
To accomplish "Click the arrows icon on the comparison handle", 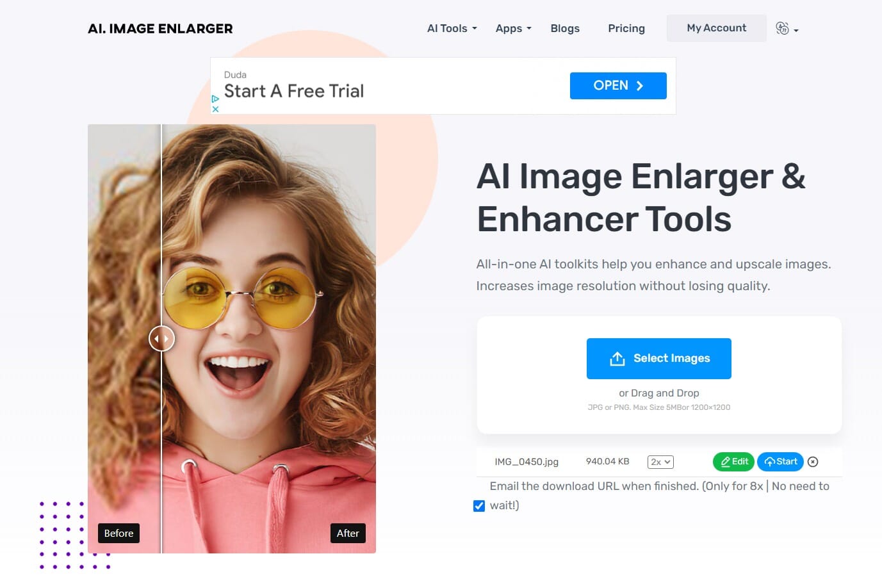I will tap(161, 338).
